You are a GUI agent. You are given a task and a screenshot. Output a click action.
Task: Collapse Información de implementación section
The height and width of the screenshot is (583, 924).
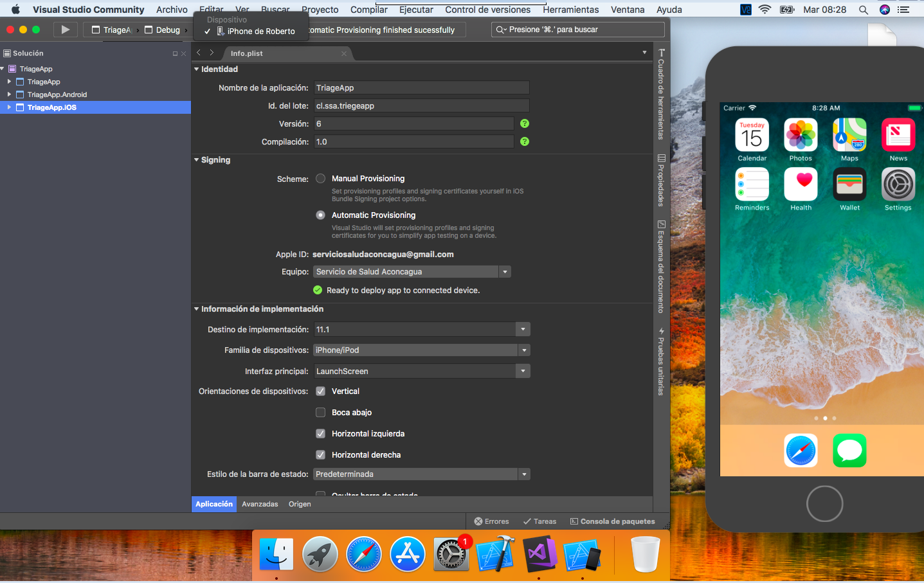(197, 309)
